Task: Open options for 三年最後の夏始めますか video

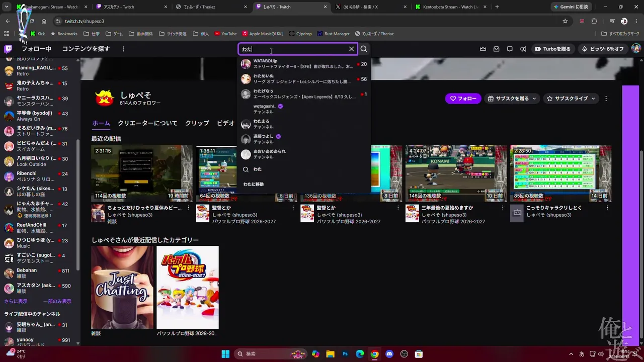Action: point(503,208)
